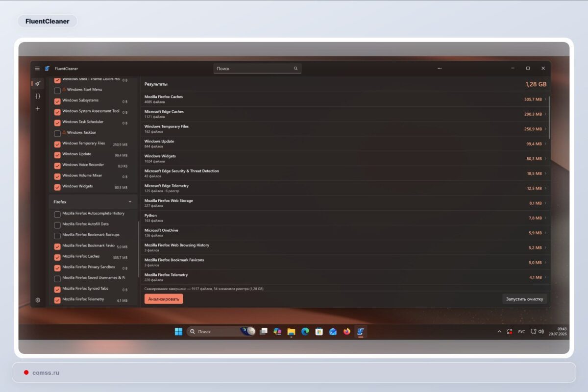Expand Mozilla Firefox Caches result chevron
Viewport: 588px width, 392px height.
pyautogui.click(x=545, y=99)
